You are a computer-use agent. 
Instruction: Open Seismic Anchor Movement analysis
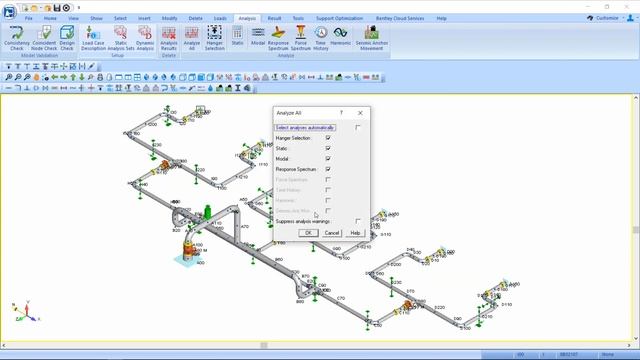coord(371,38)
